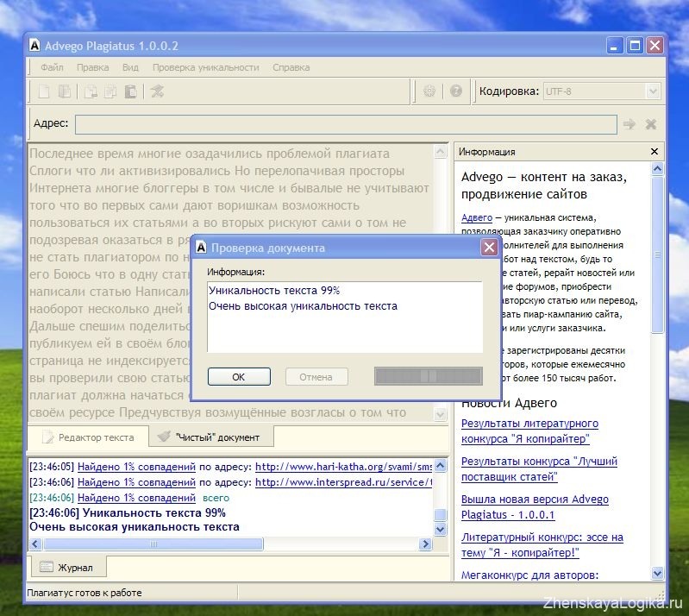Click inside the Адрес input field
The image size is (689, 616).
point(346,124)
